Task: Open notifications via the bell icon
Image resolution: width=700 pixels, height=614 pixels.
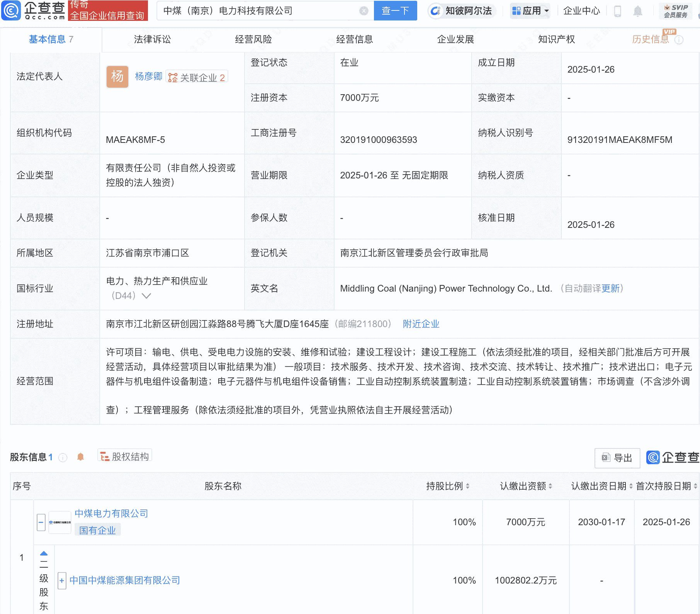Action: (x=638, y=11)
